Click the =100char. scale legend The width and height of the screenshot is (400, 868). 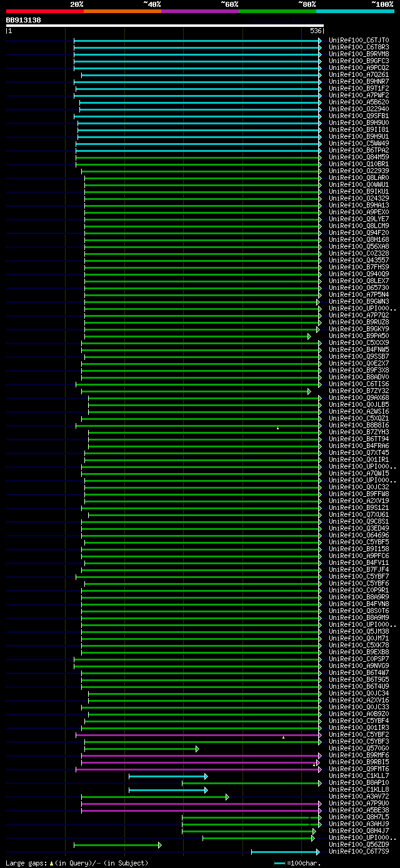pos(297,862)
